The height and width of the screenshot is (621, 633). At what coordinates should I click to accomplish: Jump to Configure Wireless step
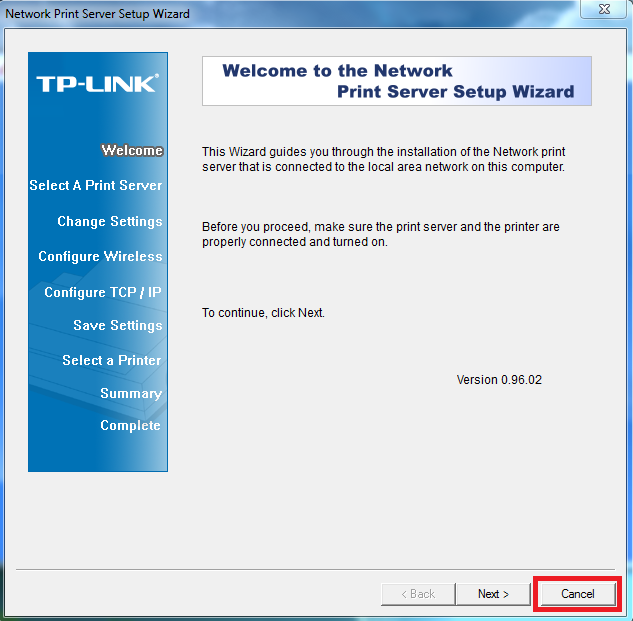[100, 257]
